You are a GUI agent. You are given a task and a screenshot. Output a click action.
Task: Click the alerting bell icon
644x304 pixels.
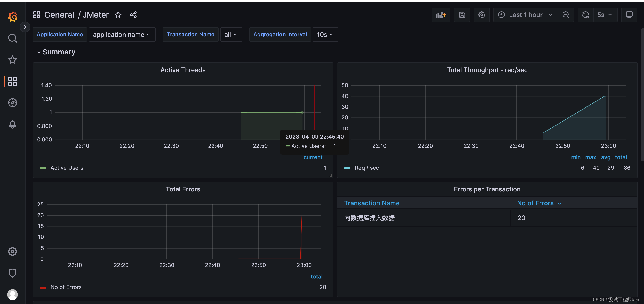point(12,124)
